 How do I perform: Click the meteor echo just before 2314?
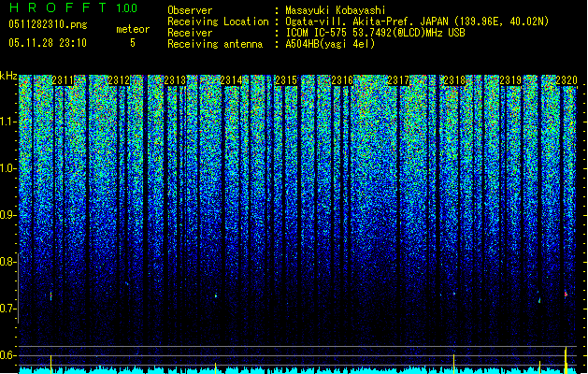(x=216, y=296)
